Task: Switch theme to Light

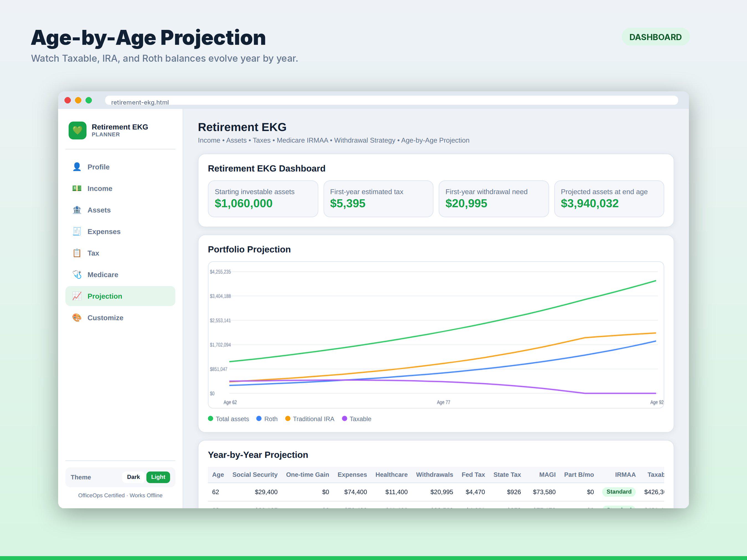Action: point(158,477)
